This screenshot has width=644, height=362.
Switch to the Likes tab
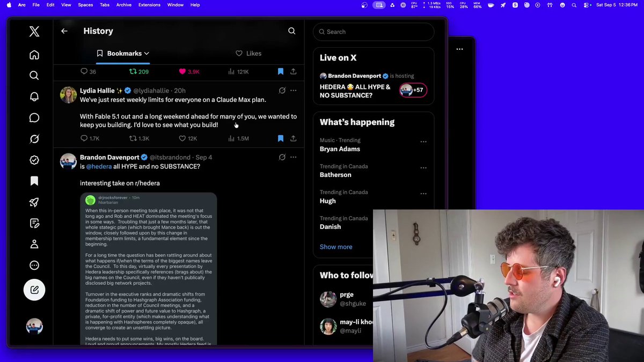pyautogui.click(x=248, y=54)
